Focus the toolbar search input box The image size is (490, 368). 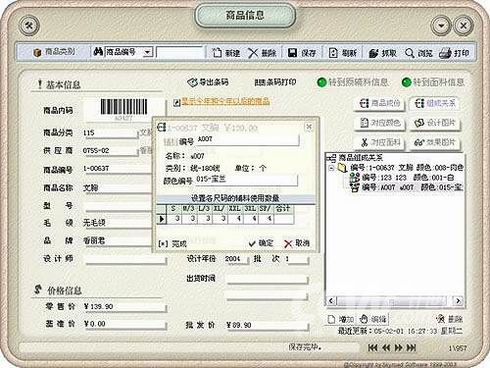coord(180,52)
